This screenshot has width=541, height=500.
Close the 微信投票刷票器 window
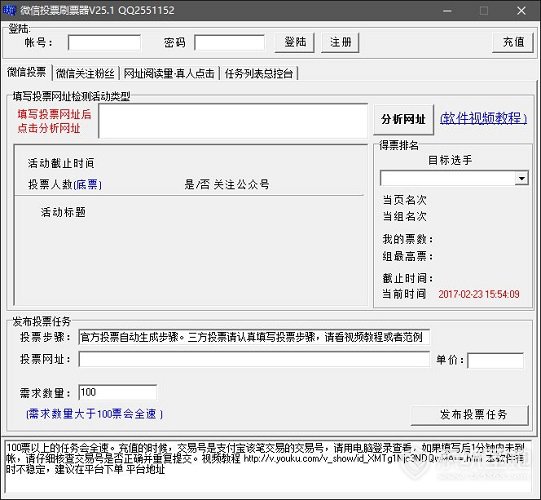[521, 11]
